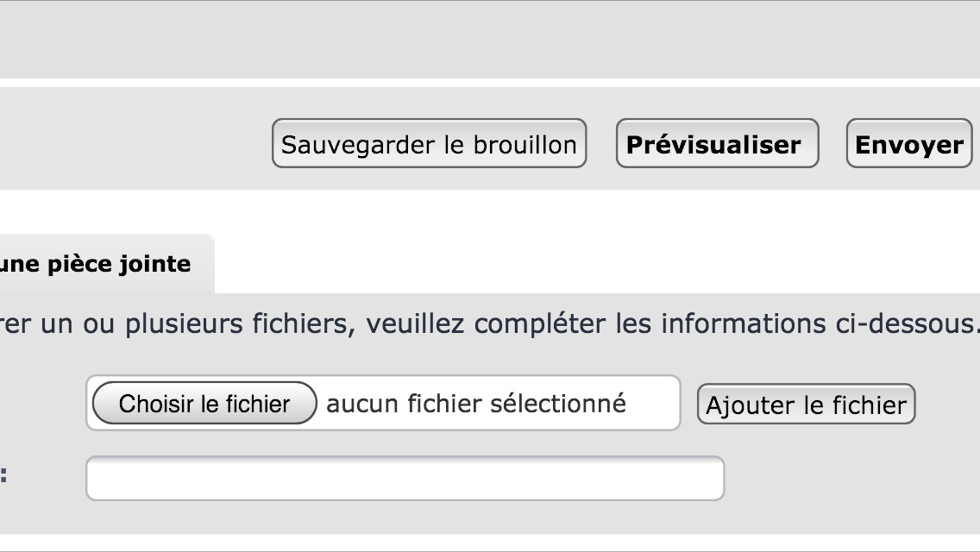980x552 pixels.
Task: Open the pièce jointe tab
Action: coord(97,263)
